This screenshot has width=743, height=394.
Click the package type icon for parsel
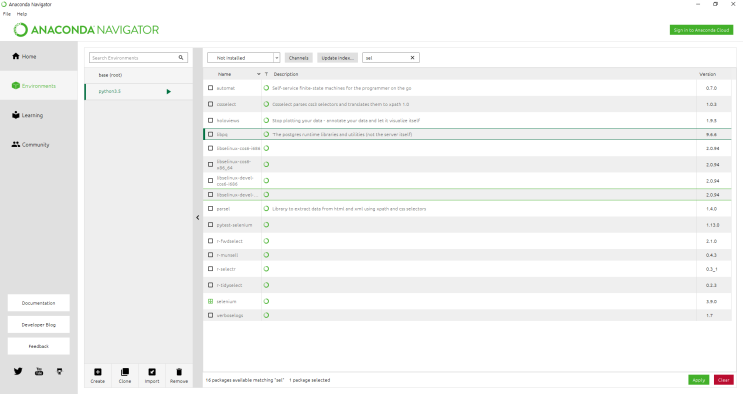click(x=266, y=209)
